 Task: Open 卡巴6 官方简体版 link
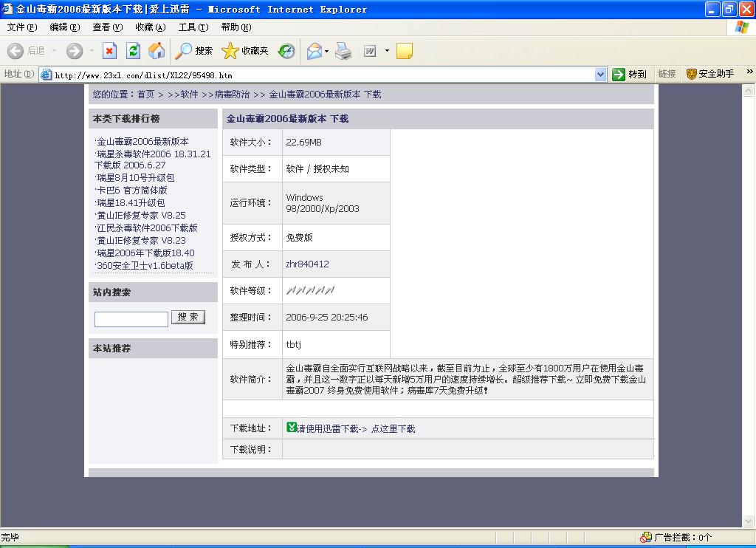(x=132, y=190)
